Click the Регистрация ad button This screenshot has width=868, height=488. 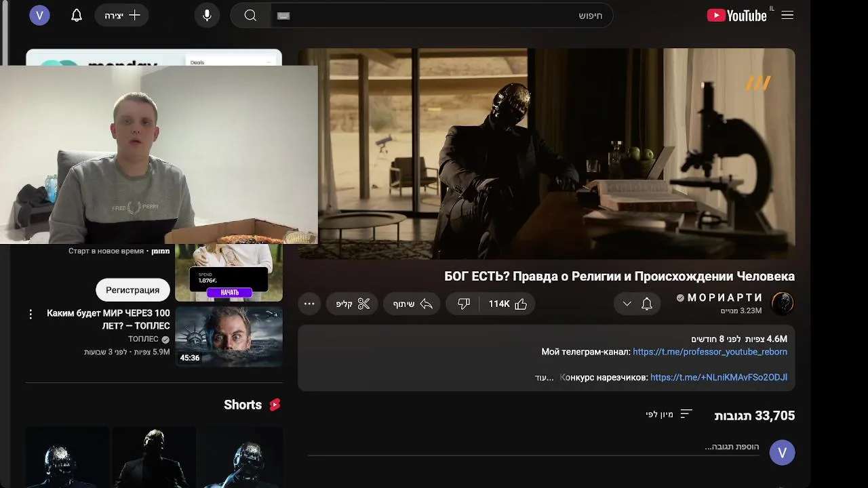click(133, 289)
